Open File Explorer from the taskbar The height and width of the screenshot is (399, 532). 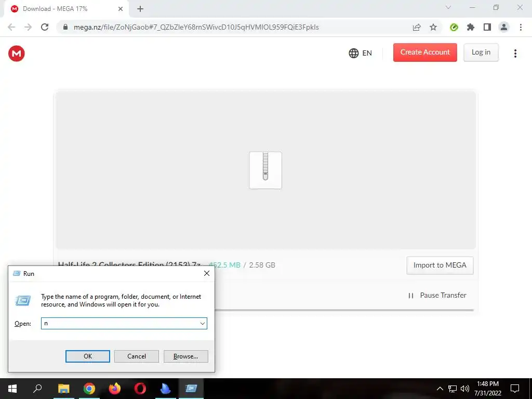63,389
